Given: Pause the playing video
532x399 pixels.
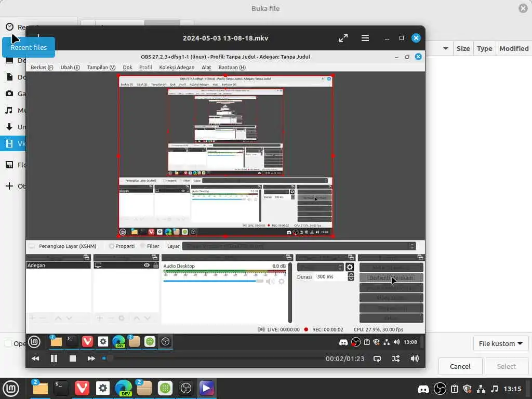Looking at the screenshot, I should coord(54,358).
